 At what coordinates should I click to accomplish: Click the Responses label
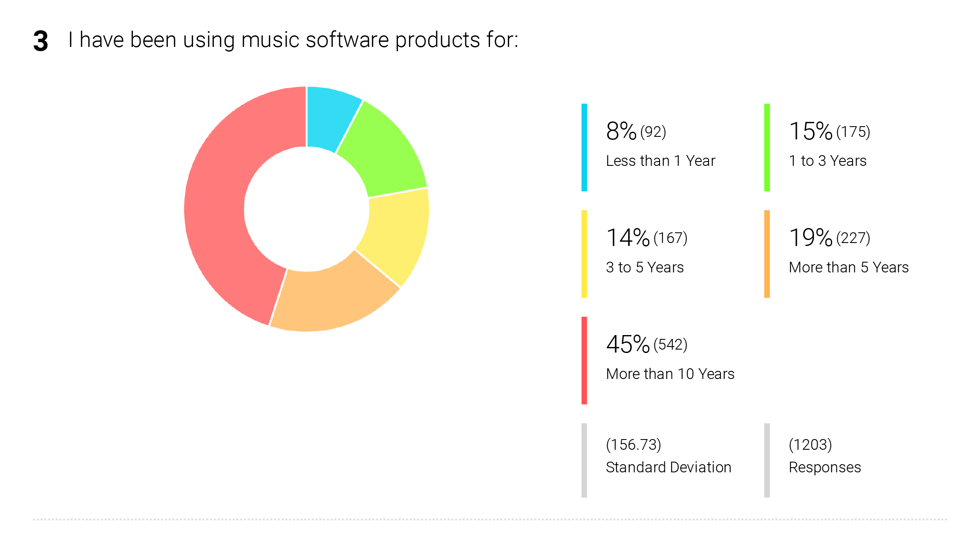click(825, 468)
